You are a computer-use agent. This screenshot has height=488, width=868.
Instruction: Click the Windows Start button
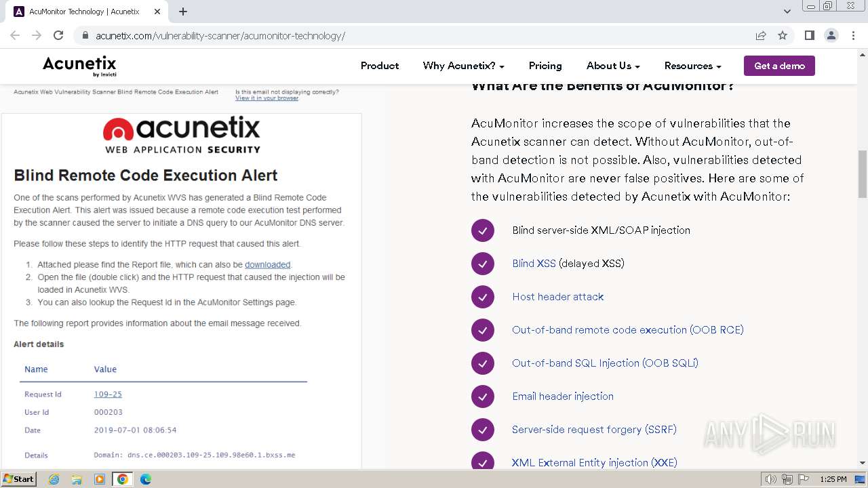18,479
